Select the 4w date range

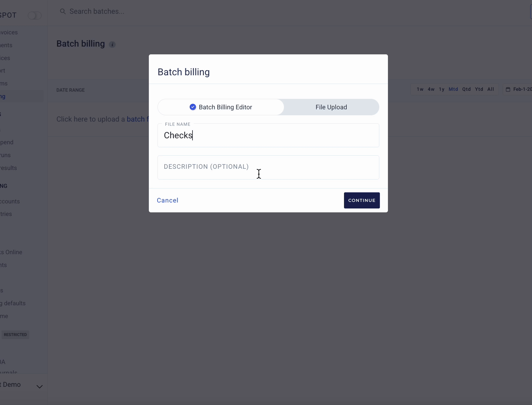point(431,89)
